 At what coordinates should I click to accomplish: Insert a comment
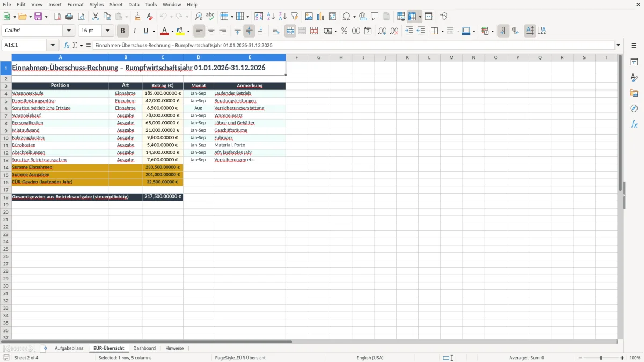[375, 17]
